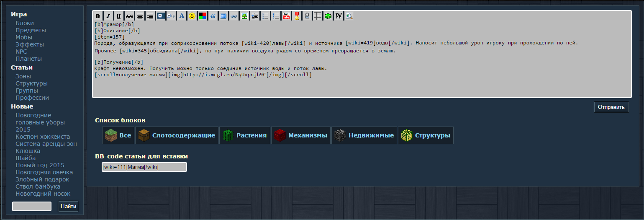Open the smiley emoticon picker
The image size is (644, 220).
click(x=192, y=16)
